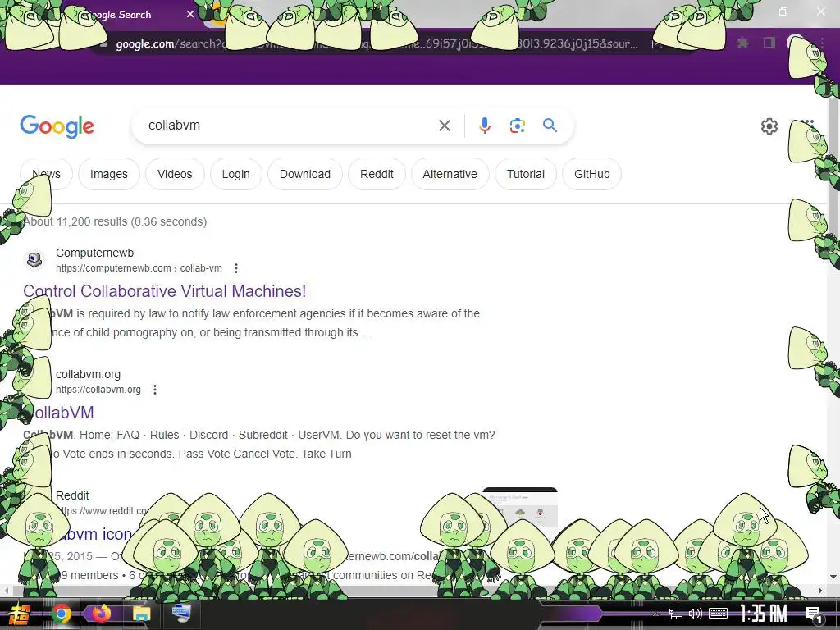Open Google quick settings gear icon
Viewport: 840px width, 630px height.
point(769,126)
